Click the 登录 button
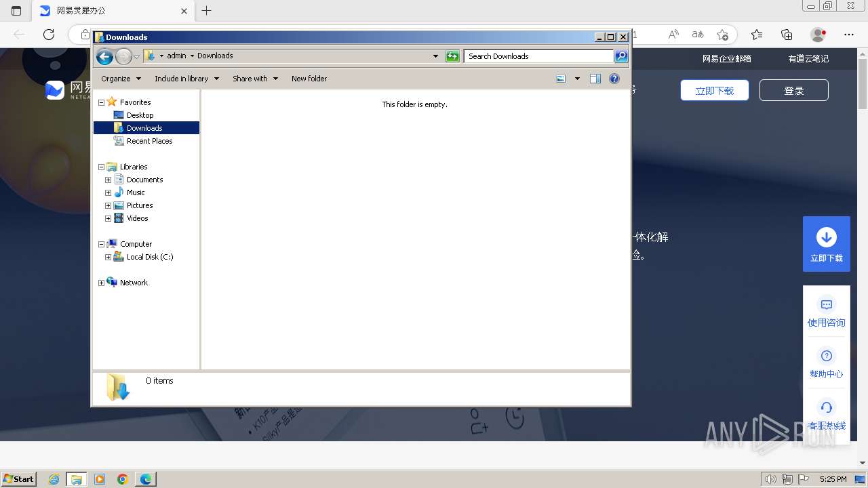The image size is (868, 488). point(794,90)
